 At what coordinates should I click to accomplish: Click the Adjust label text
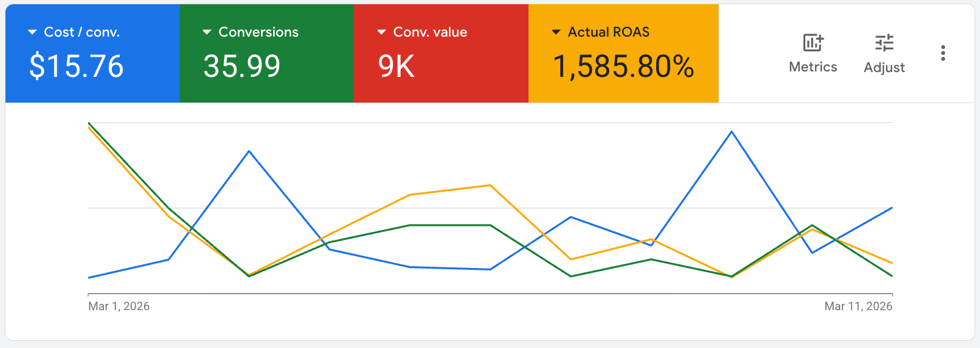884,68
